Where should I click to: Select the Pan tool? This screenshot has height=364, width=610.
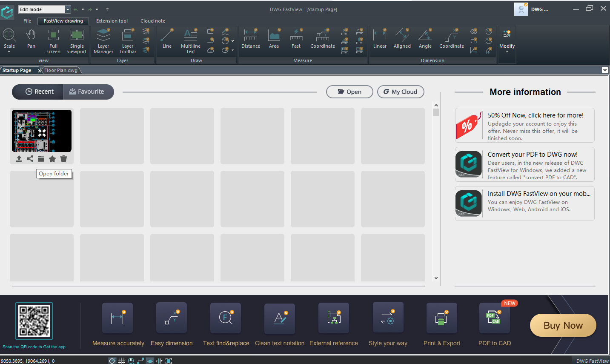coord(31,39)
